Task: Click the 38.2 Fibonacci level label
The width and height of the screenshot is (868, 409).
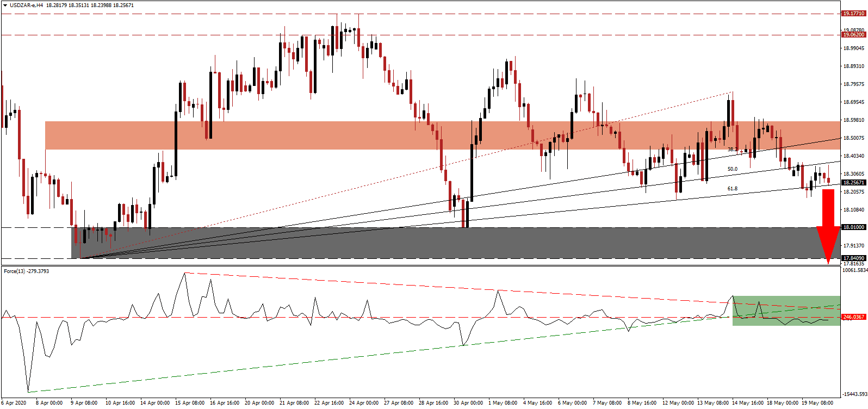Action: [x=733, y=150]
